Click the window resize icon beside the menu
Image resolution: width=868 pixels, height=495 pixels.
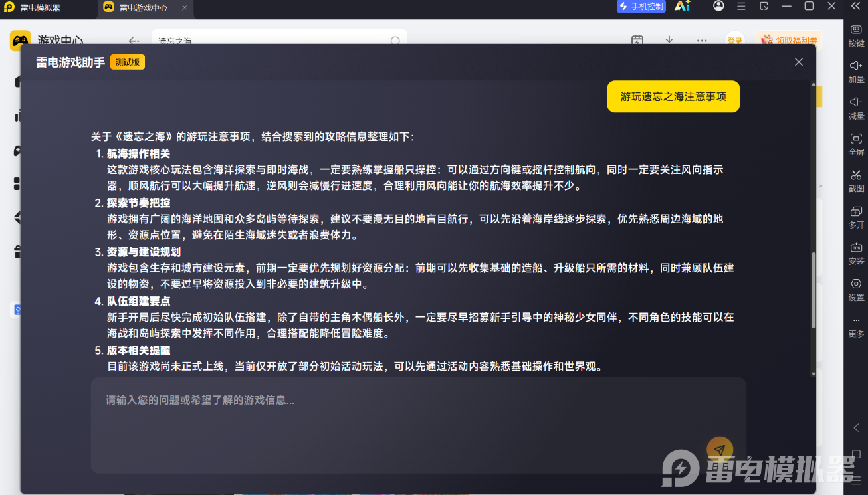click(764, 6)
